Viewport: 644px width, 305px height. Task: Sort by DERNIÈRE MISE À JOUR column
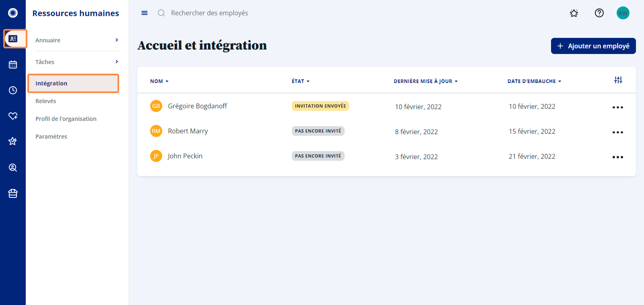(426, 81)
